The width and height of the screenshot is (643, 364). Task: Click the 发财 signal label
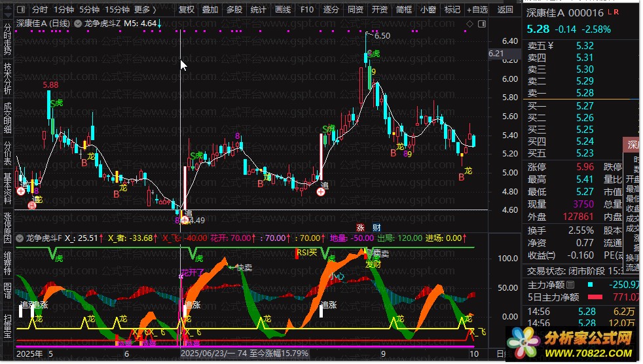pyautogui.click(x=373, y=264)
